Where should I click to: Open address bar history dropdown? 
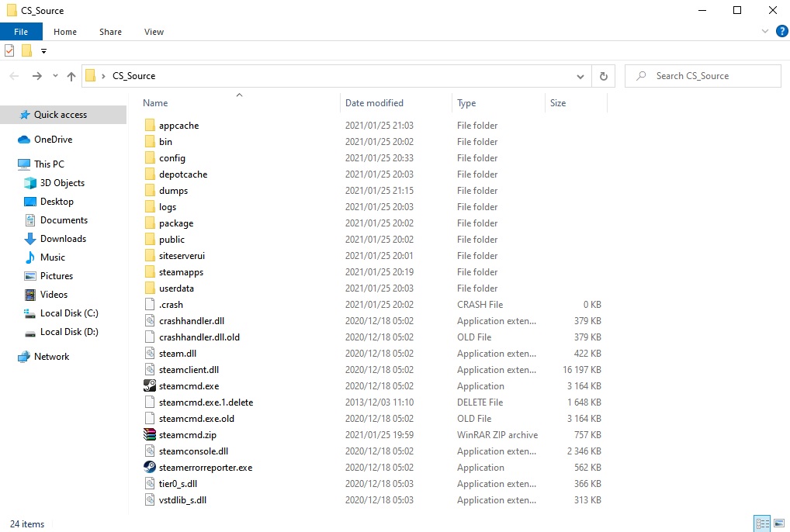[x=580, y=77]
